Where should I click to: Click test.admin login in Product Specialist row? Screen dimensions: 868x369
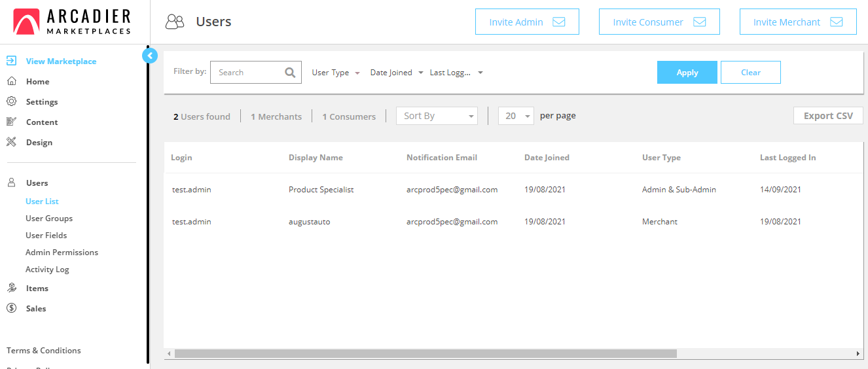[x=191, y=190]
